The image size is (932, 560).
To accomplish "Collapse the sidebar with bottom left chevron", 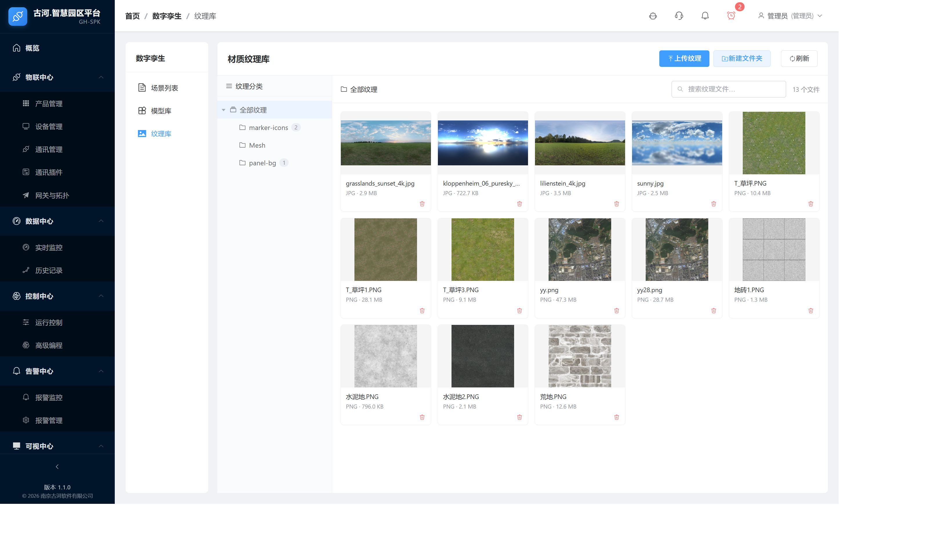I will click(57, 466).
